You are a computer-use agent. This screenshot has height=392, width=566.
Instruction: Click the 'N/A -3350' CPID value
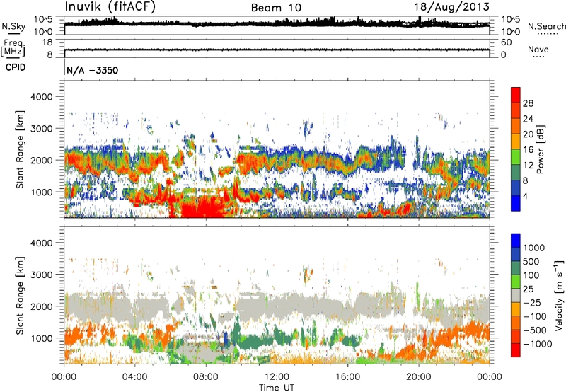point(93,70)
